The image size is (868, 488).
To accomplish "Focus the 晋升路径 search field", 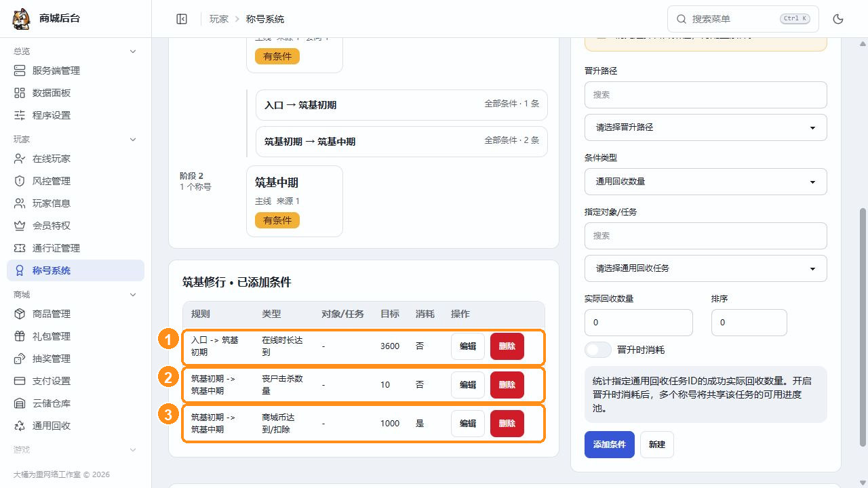I will [705, 95].
